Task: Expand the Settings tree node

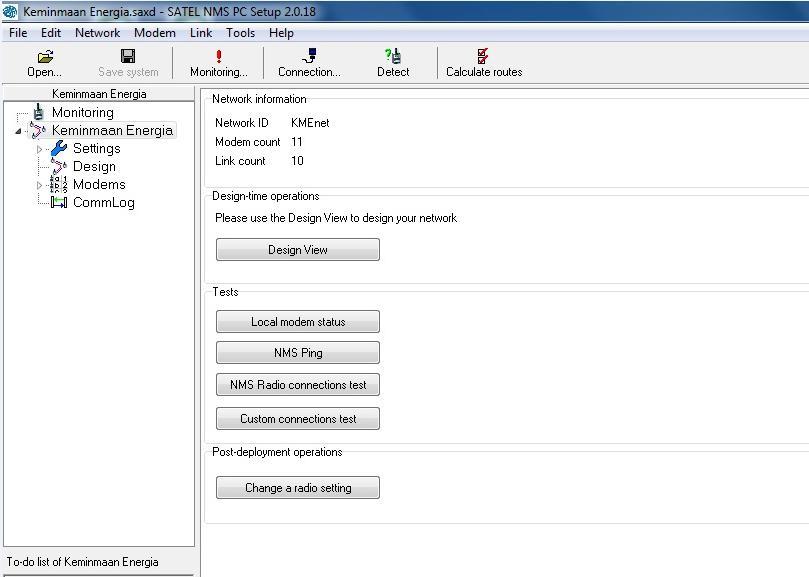Action: pos(40,149)
